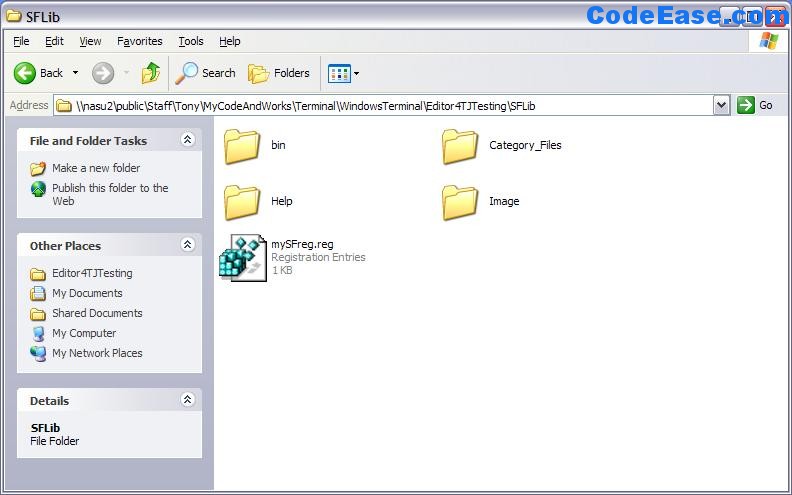This screenshot has height=495, width=792.
Task: Select the mySFreg.reg registry file icon
Action: click(242, 258)
